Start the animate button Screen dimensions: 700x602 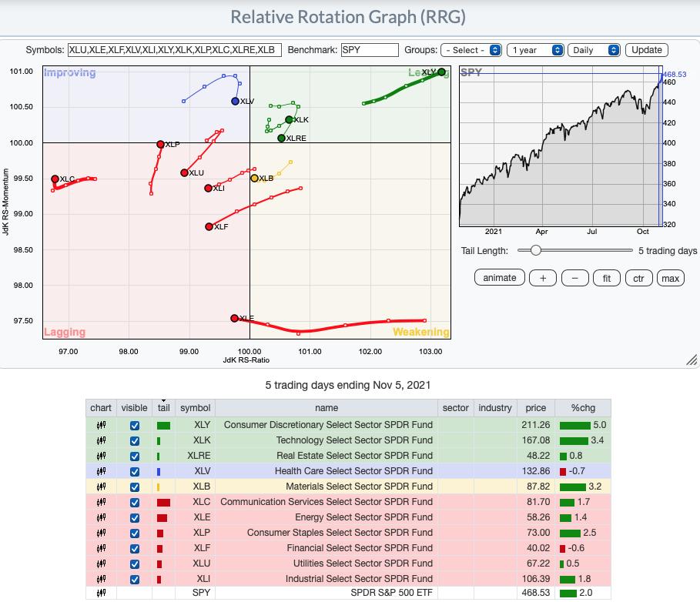pos(500,278)
